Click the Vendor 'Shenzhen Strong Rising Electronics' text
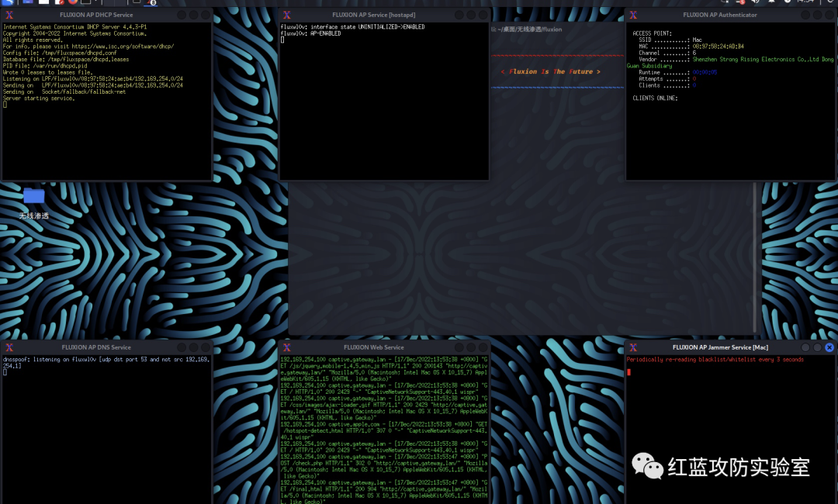838x504 pixels. point(743,59)
